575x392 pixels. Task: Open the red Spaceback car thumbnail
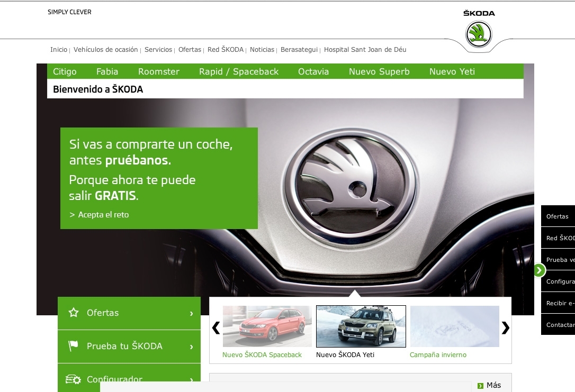[x=267, y=326]
